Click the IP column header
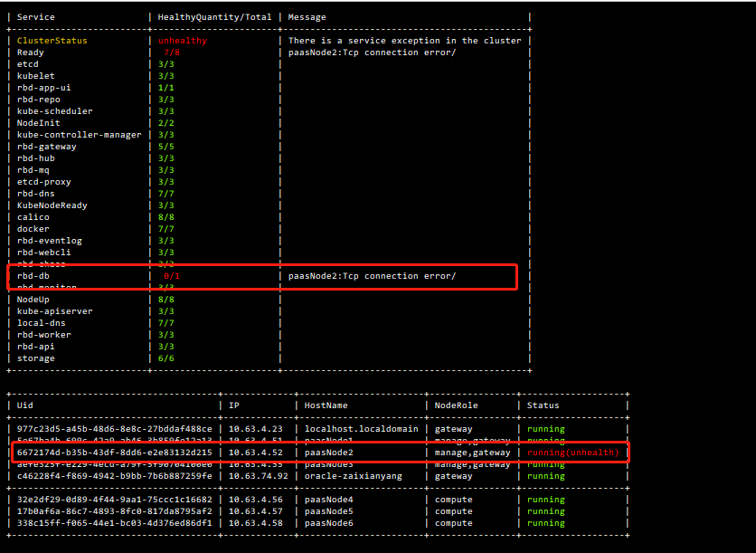Image resolution: width=756 pixels, height=553 pixels. click(x=234, y=405)
